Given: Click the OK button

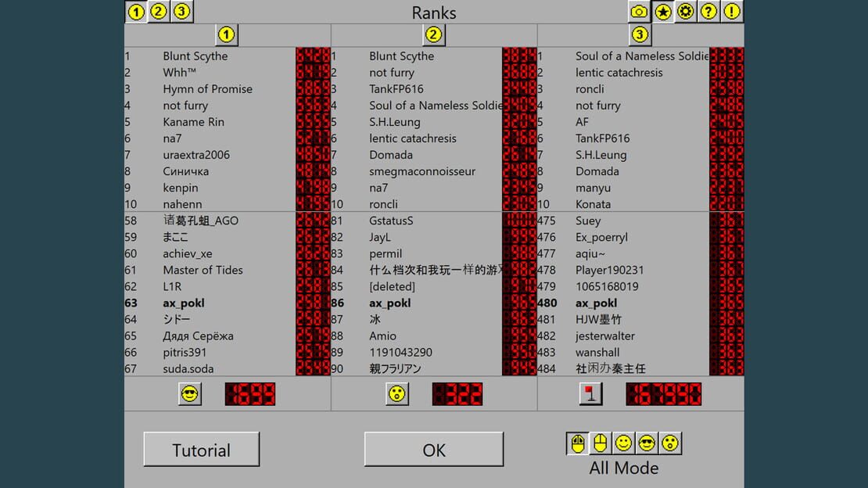Looking at the screenshot, I should coord(434,449).
